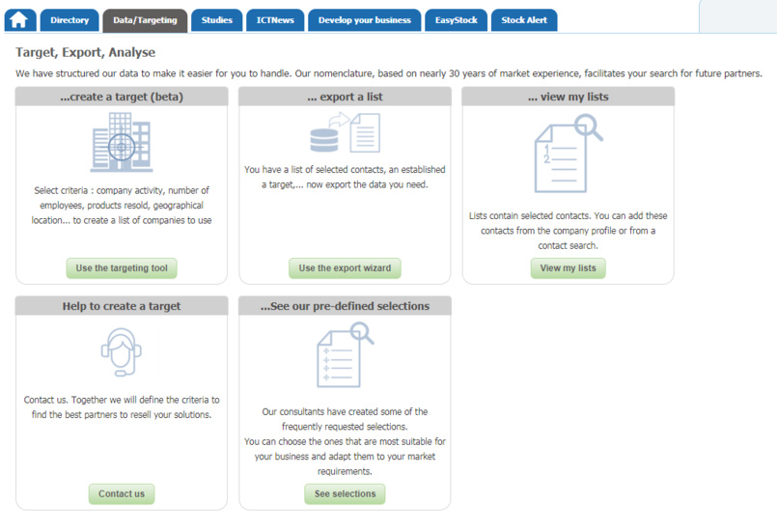Use the targeting tool button
The height and width of the screenshot is (532, 777).
pos(122,268)
